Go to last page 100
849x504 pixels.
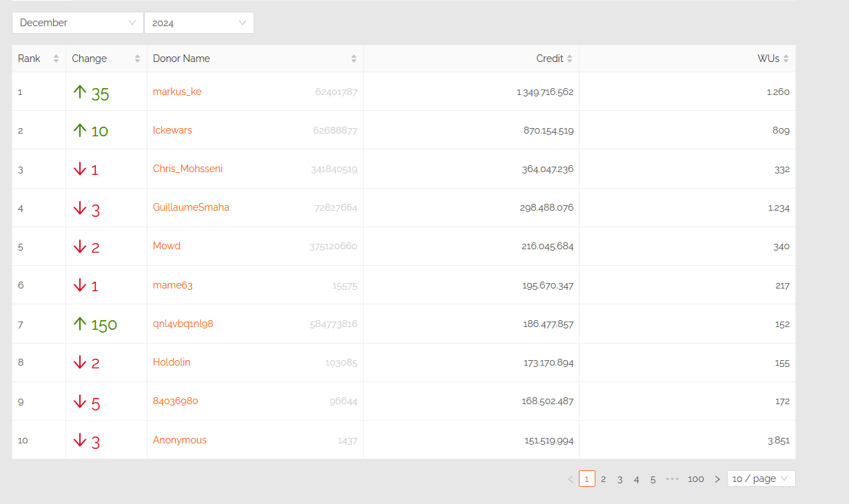click(696, 479)
